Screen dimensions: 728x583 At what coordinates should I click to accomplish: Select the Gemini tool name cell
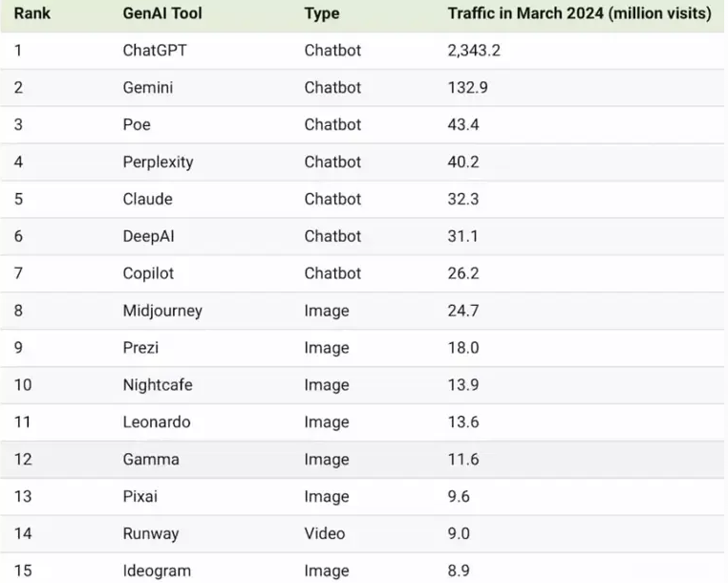148,88
